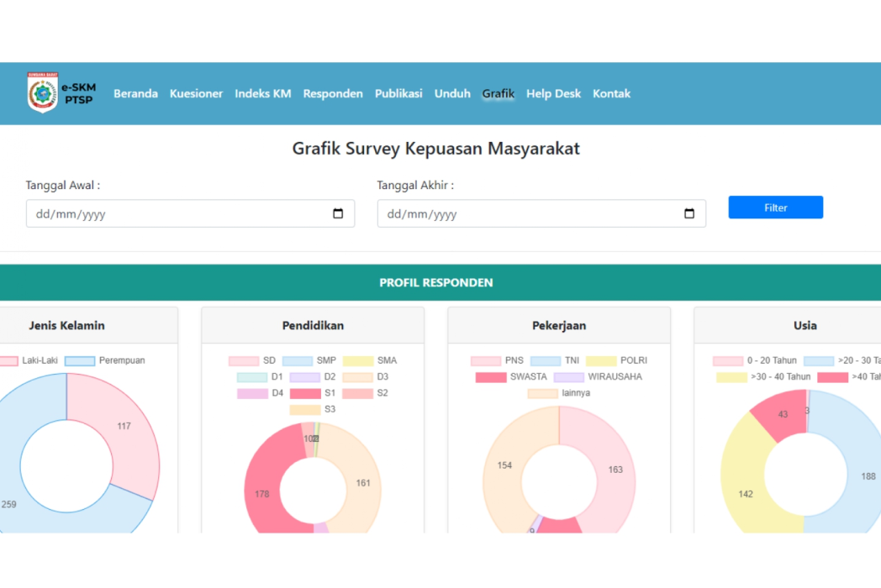Viewport: 881px width, 588px height.
Task: Click the 142 segment in Usia chart
Action: coord(746,494)
